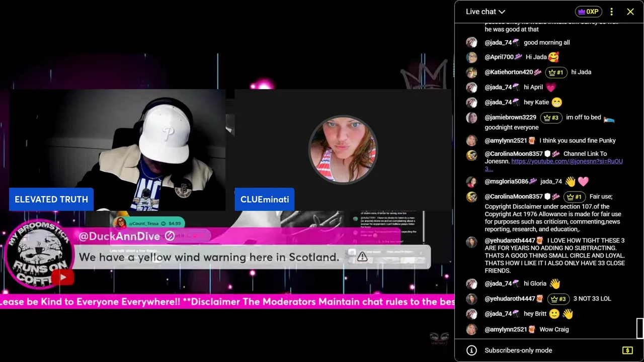Click the Wow Craig chat message
Viewport: 644px width, 362px height.
554,329
